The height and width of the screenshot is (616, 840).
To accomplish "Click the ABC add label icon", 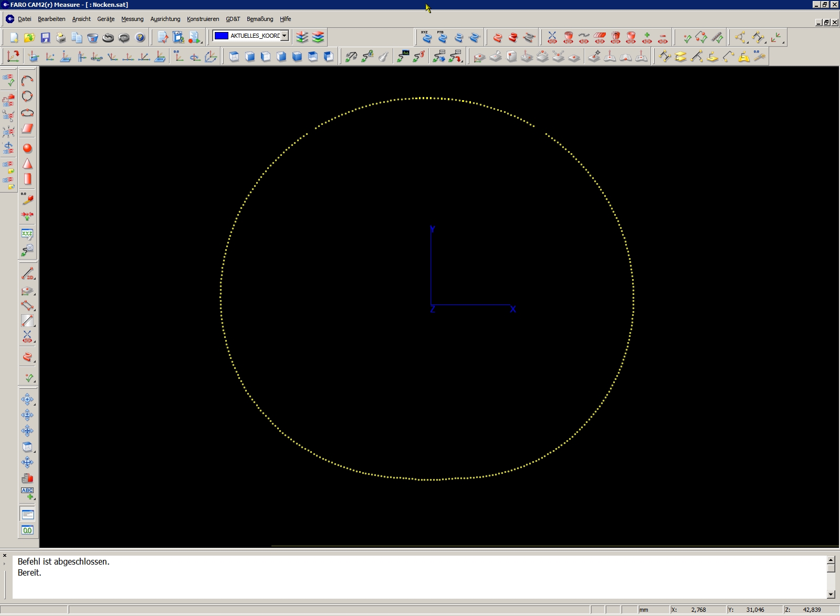I will point(27,493).
